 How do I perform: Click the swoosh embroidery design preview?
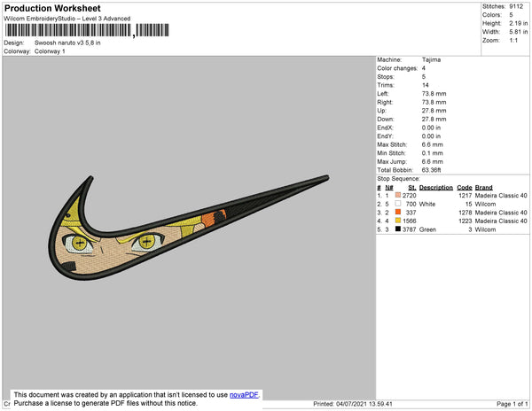[x=188, y=228]
